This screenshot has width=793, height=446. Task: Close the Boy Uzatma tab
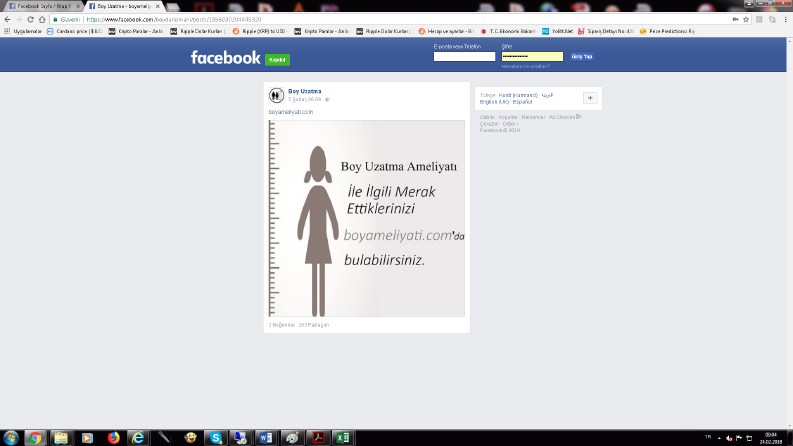point(158,7)
